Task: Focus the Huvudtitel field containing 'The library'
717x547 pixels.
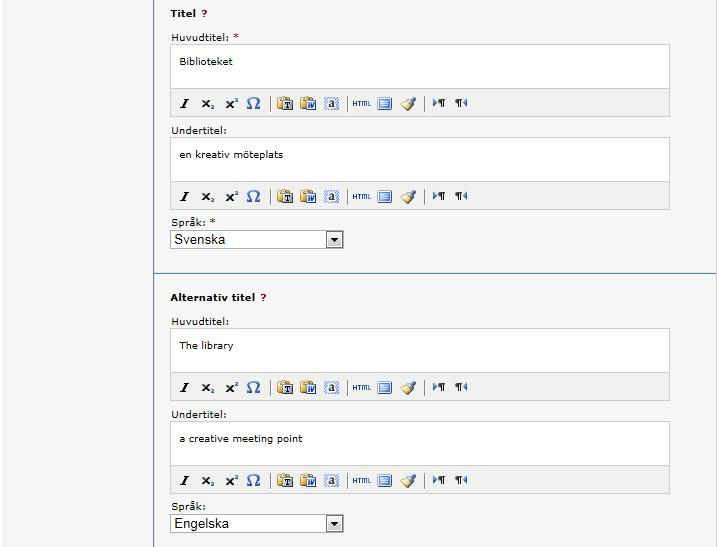Action: coord(420,351)
